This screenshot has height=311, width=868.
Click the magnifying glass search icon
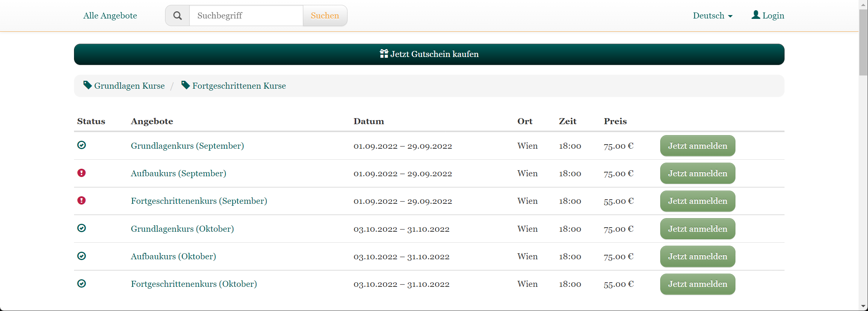tap(178, 15)
